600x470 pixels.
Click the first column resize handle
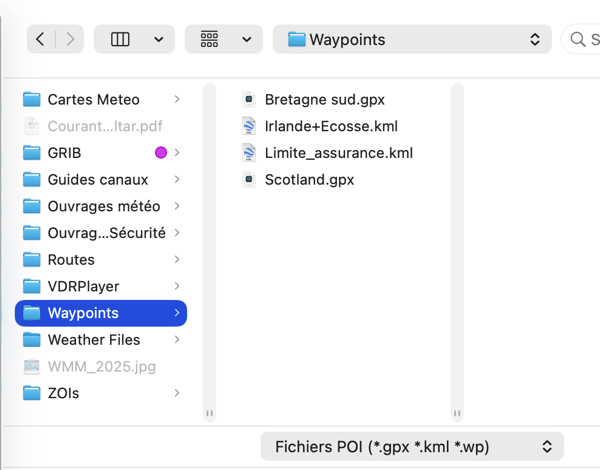(x=210, y=413)
